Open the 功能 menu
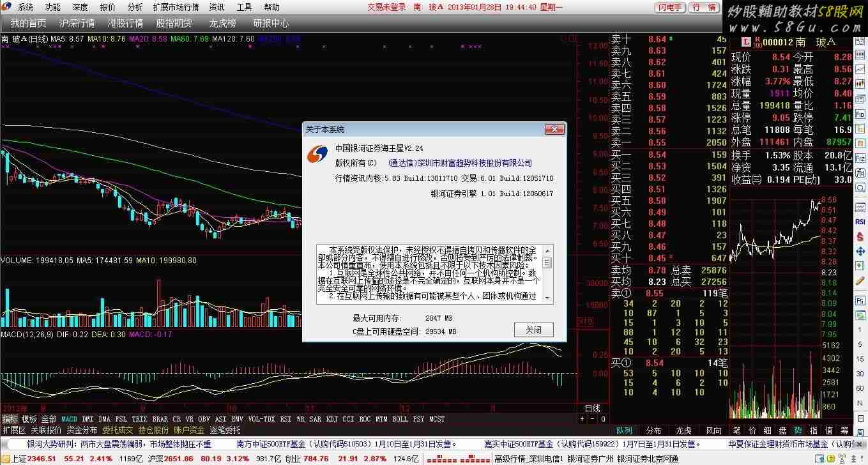 (53, 7)
